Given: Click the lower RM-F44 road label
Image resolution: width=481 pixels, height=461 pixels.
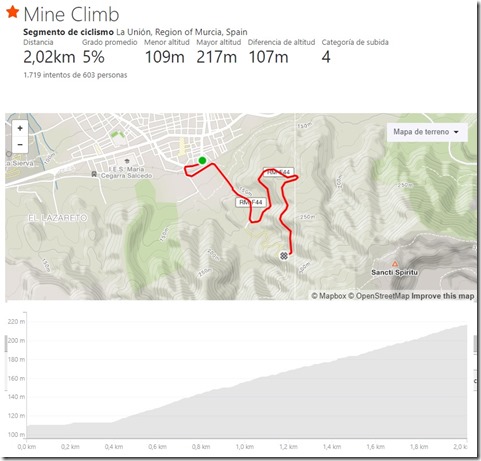Looking at the screenshot, I should pos(251,202).
